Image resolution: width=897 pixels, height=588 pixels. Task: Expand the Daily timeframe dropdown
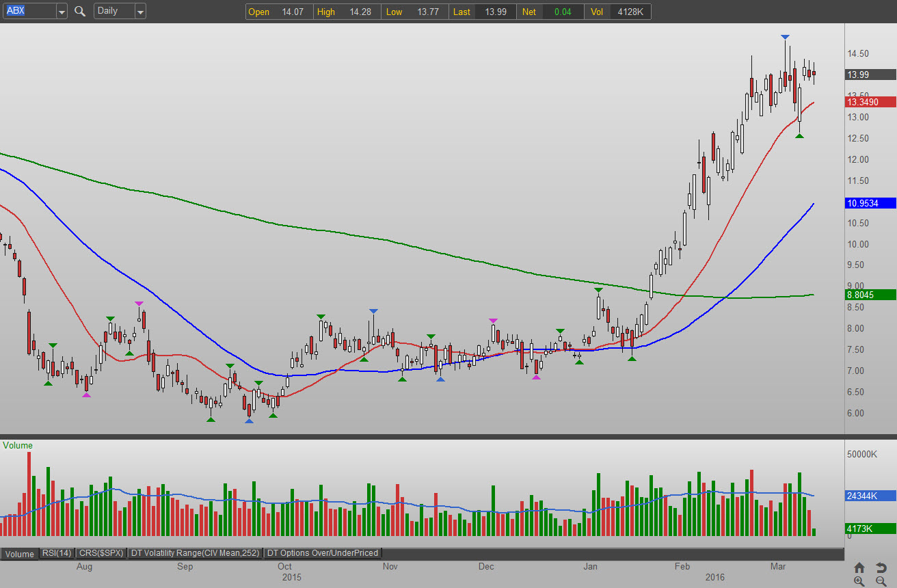point(140,12)
